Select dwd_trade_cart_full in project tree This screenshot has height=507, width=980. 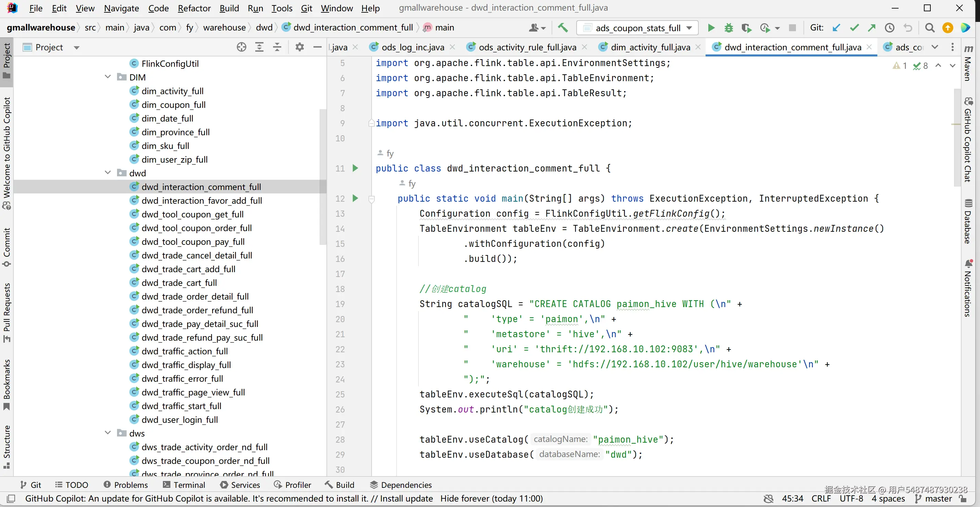click(179, 282)
